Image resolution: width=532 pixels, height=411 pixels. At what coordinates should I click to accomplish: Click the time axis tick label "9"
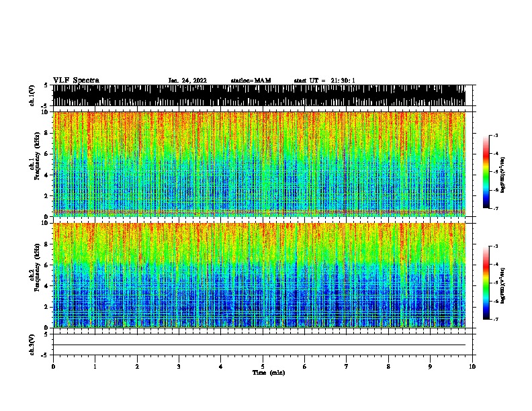coord(430,367)
